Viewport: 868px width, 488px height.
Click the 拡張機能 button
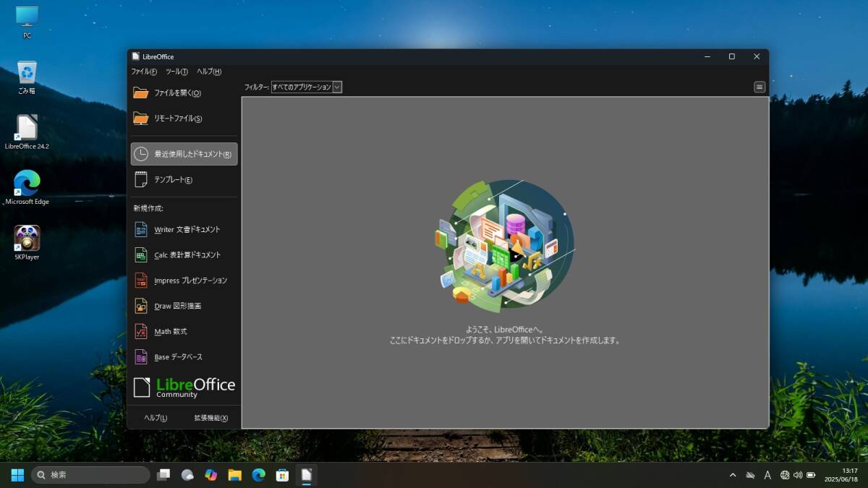211,418
